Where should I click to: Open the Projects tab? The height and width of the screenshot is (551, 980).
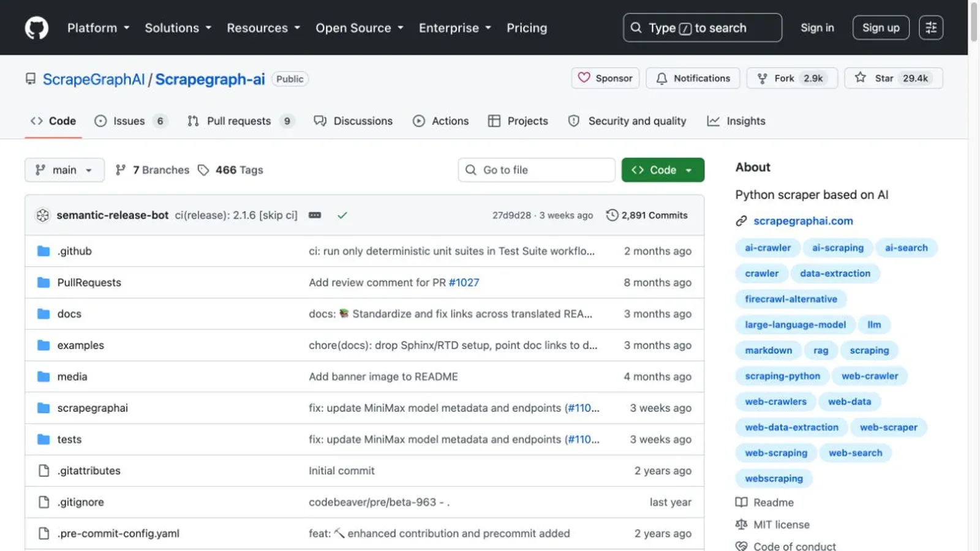[518, 121]
